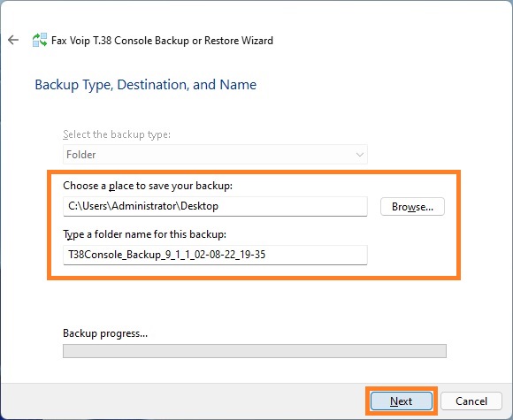
Task: Click the orange highlight border around Next
Action: pyautogui.click(x=401, y=388)
